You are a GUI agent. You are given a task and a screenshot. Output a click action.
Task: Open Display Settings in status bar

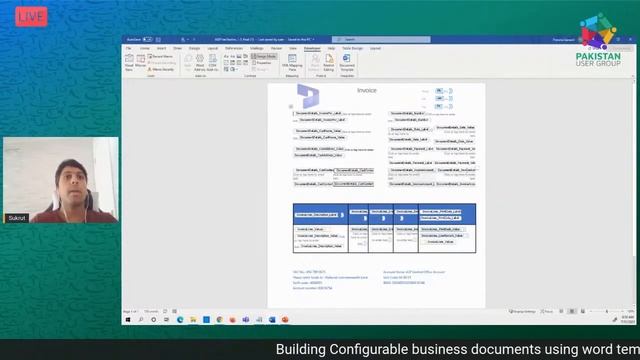tap(522, 311)
